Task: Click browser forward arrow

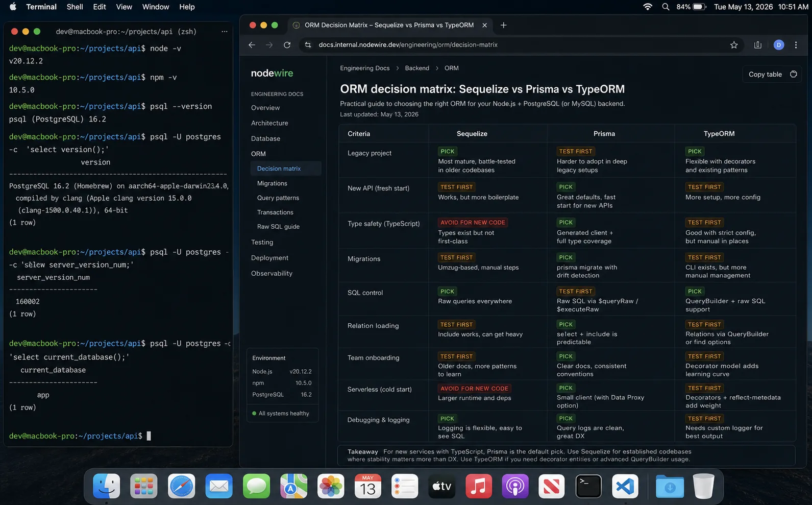Action: coord(269,45)
